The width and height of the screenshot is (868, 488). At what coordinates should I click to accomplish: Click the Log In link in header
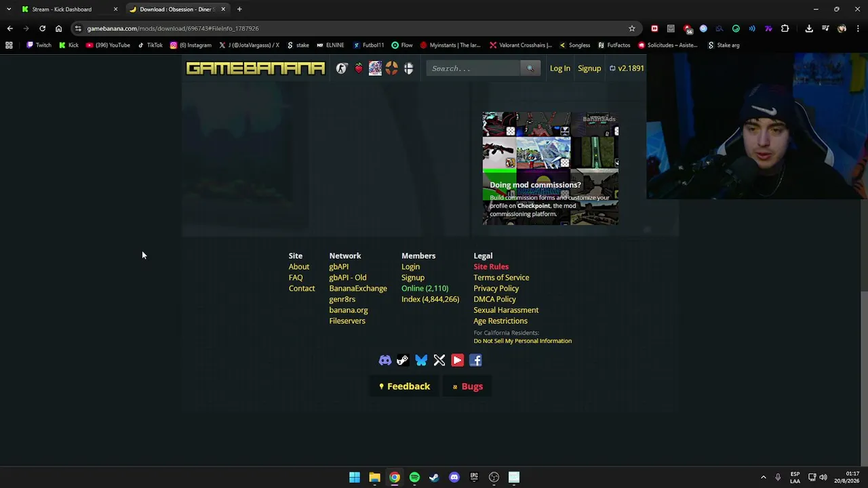[x=560, y=68]
